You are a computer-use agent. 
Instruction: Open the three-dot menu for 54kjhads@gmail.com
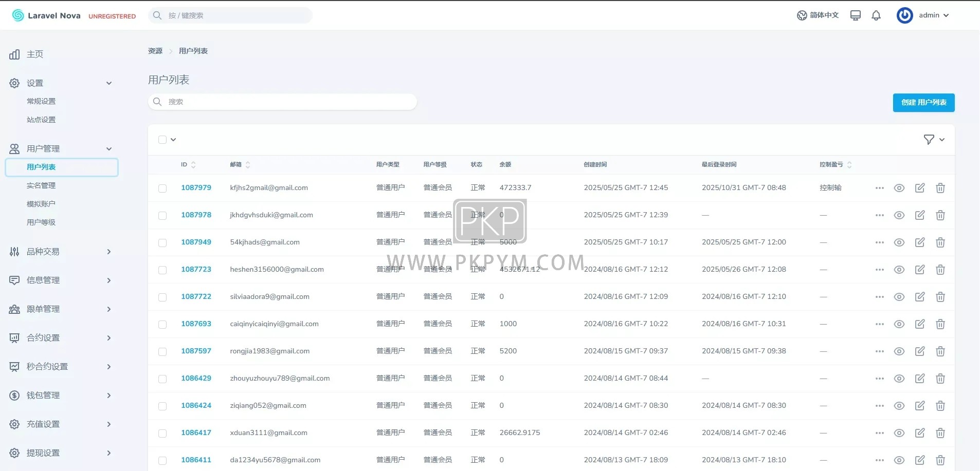point(880,242)
